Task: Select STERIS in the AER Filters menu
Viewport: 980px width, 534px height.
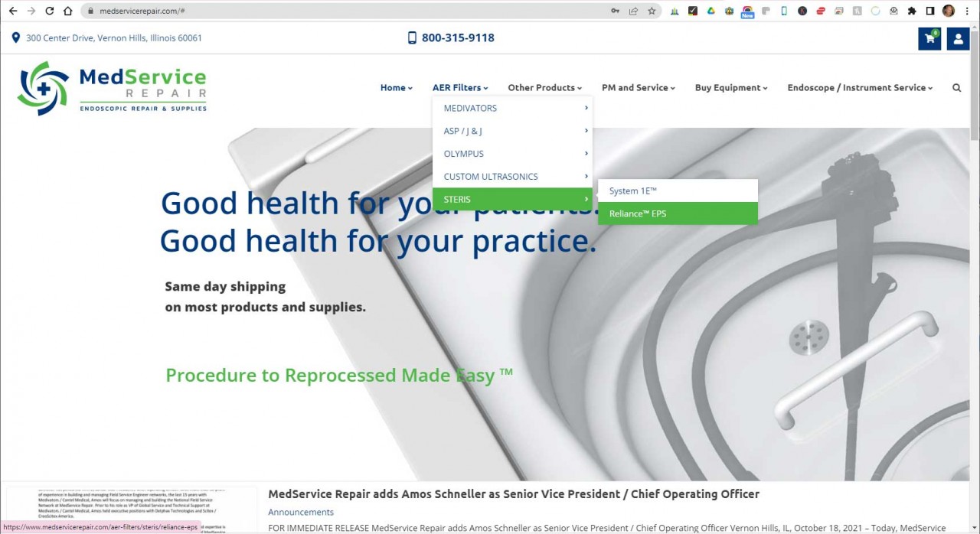Action: click(512, 200)
